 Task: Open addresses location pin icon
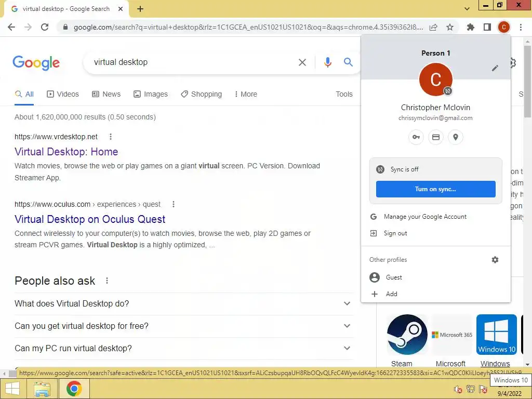[456, 137]
